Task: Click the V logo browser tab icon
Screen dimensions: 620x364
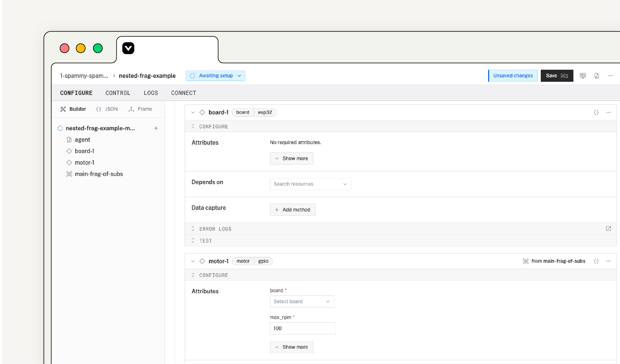Action: click(128, 48)
